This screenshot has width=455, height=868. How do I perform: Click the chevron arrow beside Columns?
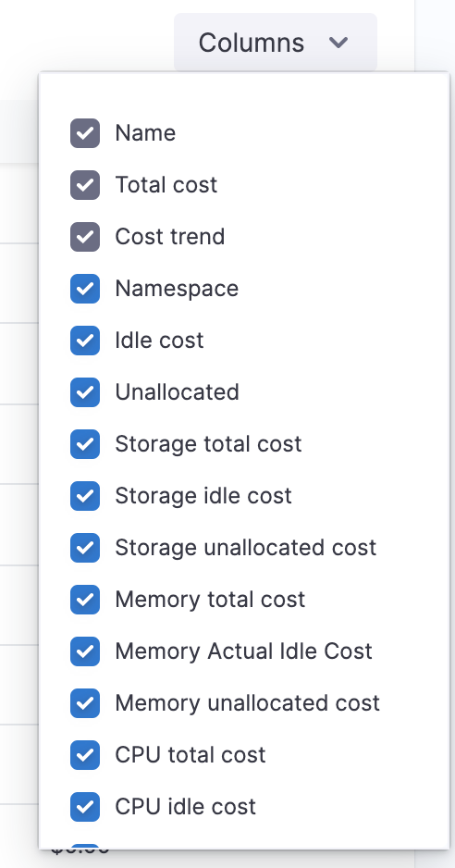[x=338, y=43]
